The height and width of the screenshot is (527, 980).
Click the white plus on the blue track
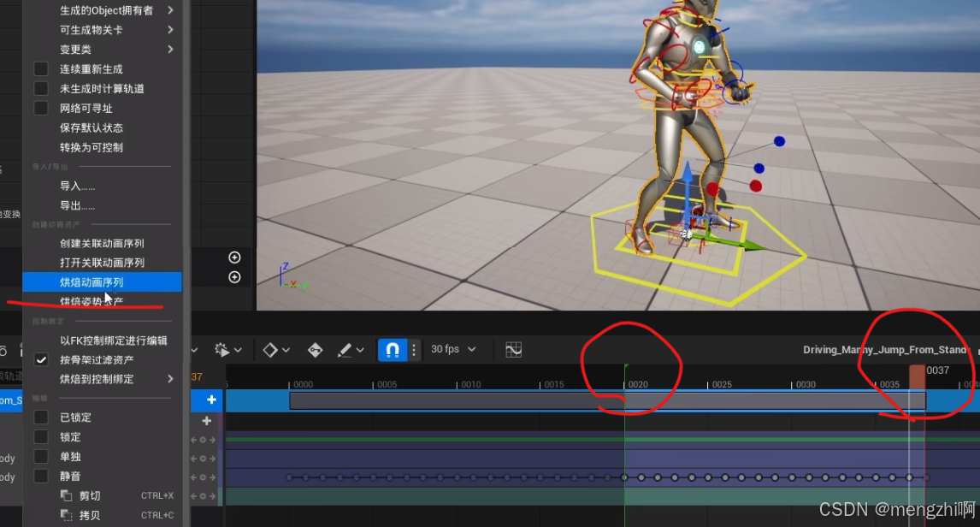211,400
